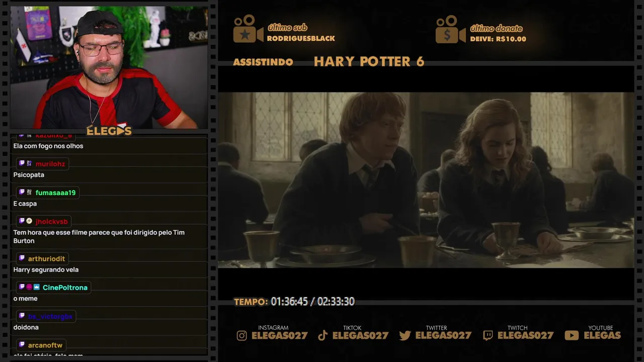This screenshot has width=644, height=362.
Task: Click the chat message 'o meme'
Action: [25, 299]
